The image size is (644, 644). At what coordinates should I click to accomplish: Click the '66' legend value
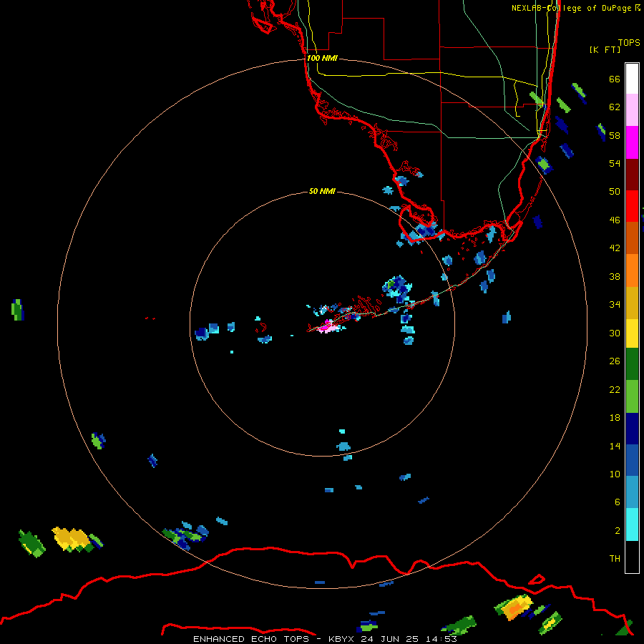click(615, 79)
